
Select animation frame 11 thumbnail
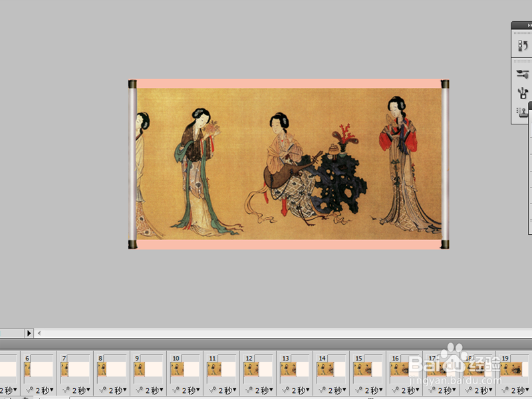pos(221,369)
